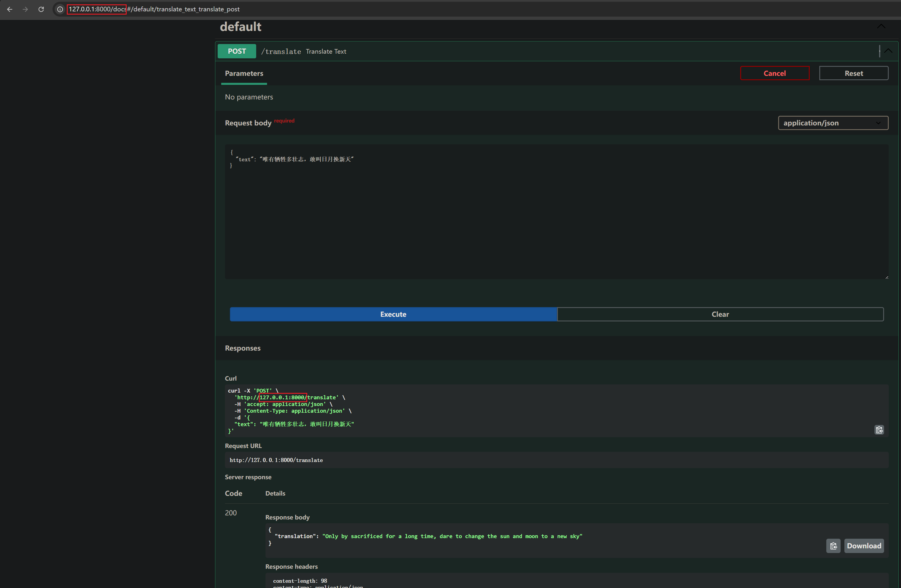The height and width of the screenshot is (588, 901).
Task: Download the response body
Action: coord(864,546)
